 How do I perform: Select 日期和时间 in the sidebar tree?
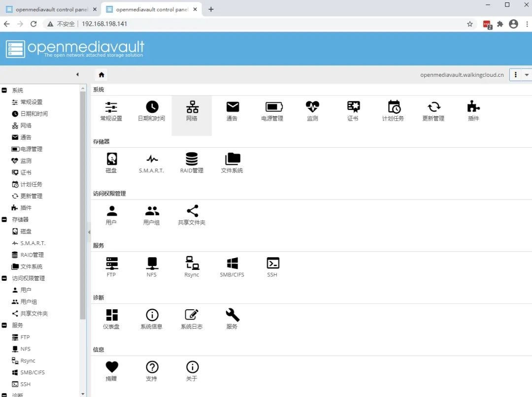tap(33, 114)
